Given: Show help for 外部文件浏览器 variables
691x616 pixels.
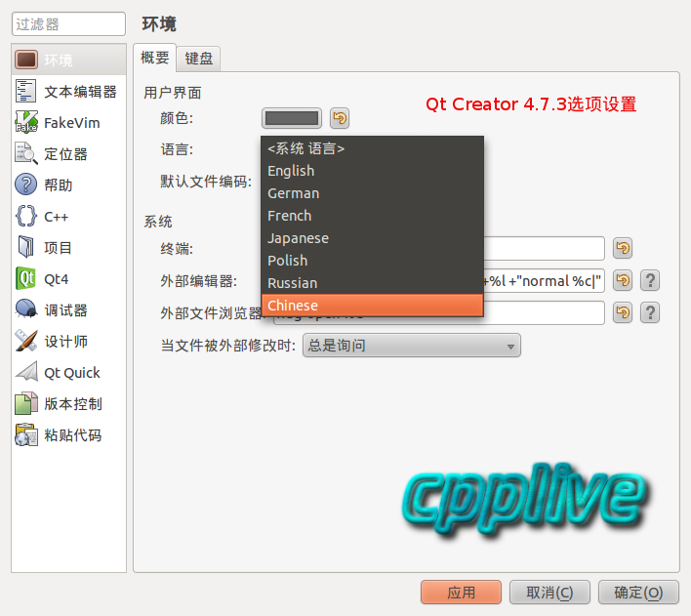Looking at the screenshot, I should click(650, 312).
